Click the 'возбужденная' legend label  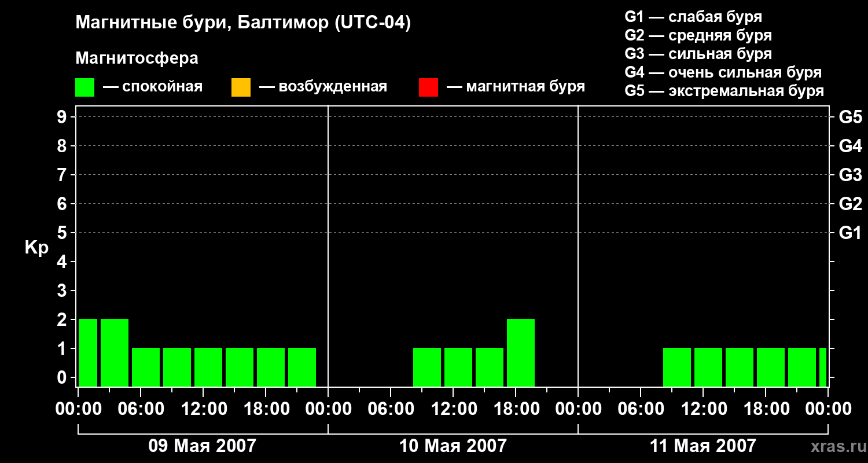(x=333, y=87)
